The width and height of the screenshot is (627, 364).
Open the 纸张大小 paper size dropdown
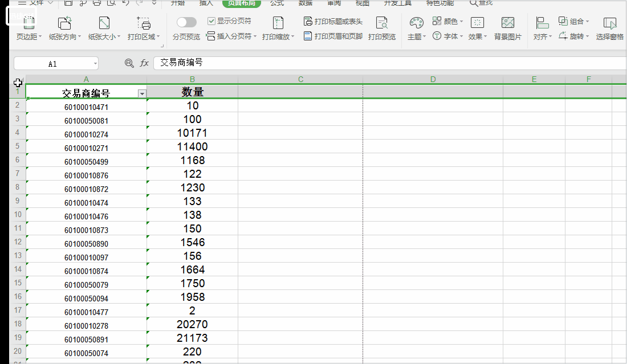(x=104, y=29)
